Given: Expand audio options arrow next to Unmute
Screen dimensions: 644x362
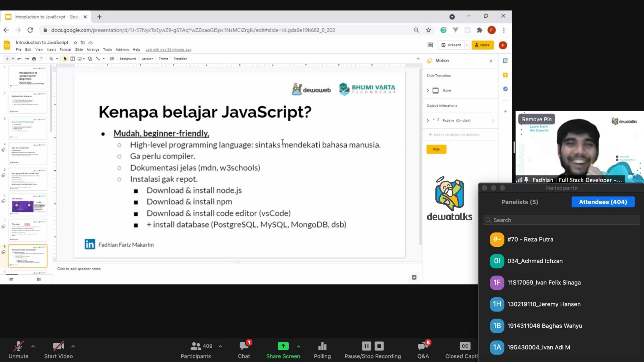Looking at the screenshot, I should (33, 346).
